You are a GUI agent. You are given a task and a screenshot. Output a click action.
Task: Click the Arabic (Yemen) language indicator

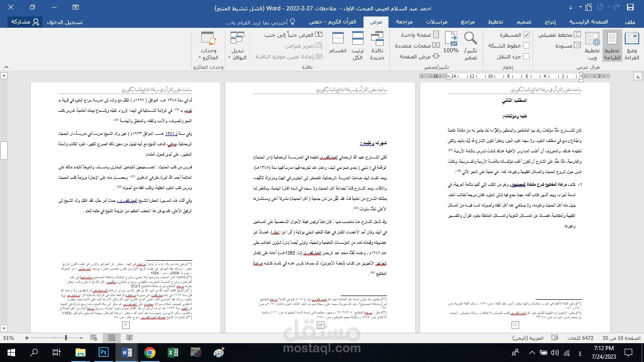[528, 338]
